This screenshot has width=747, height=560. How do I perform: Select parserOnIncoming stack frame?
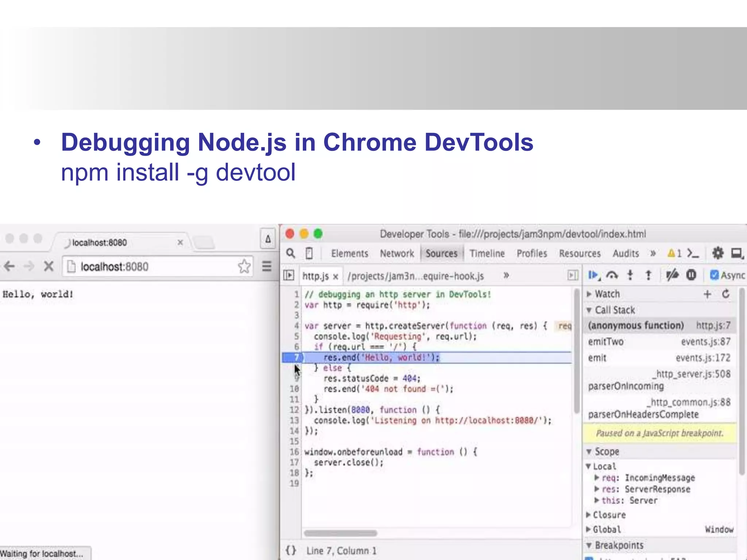click(659, 380)
